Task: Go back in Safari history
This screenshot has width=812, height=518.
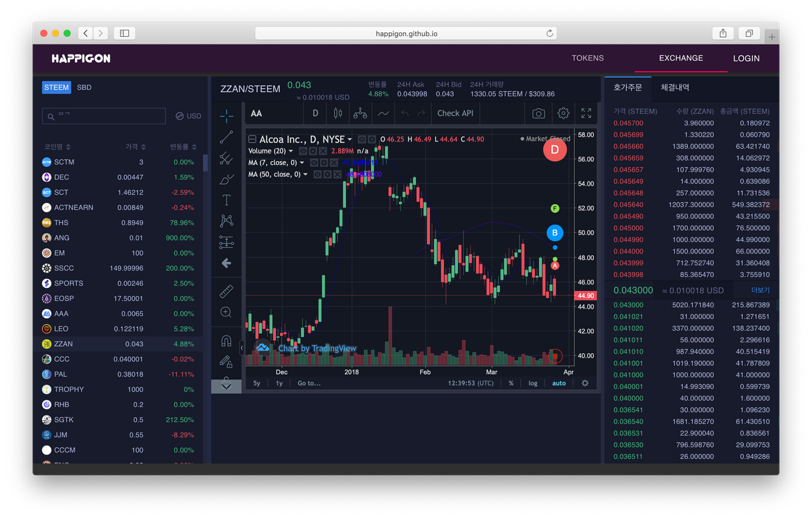Action: (x=86, y=33)
